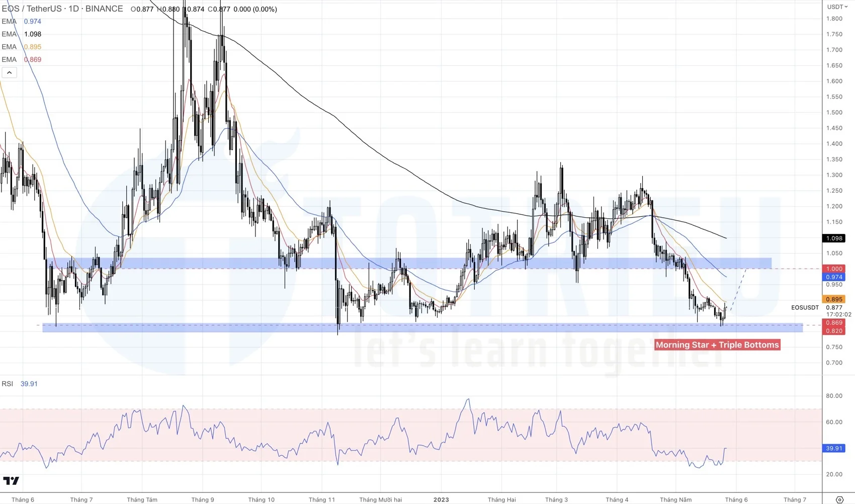Click Tháng Mười hai on the time axis
Screen dimensions: 855x504
[x=381, y=499]
